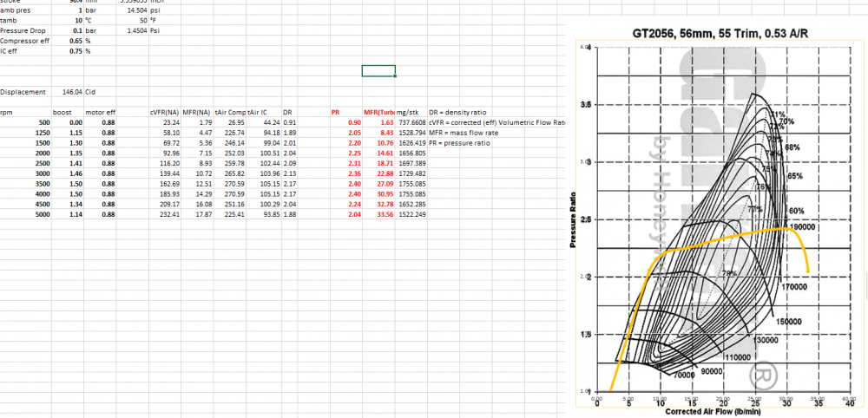Viewport: 868px width, 418px height.
Task: Select the 'IC eff' label cell
Action: pyautogui.click(x=26, y=51)
